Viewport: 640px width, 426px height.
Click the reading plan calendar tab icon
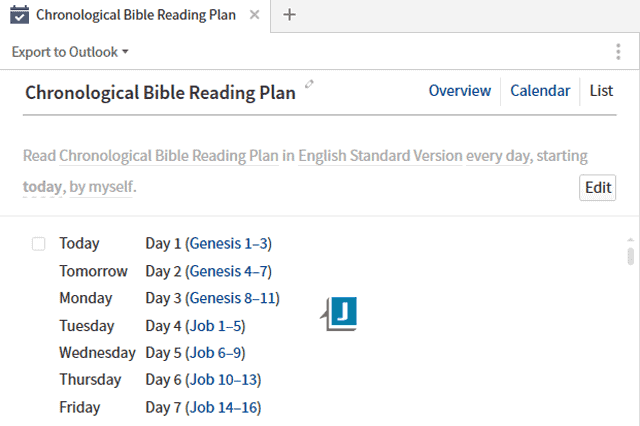(x=19, y=15)
